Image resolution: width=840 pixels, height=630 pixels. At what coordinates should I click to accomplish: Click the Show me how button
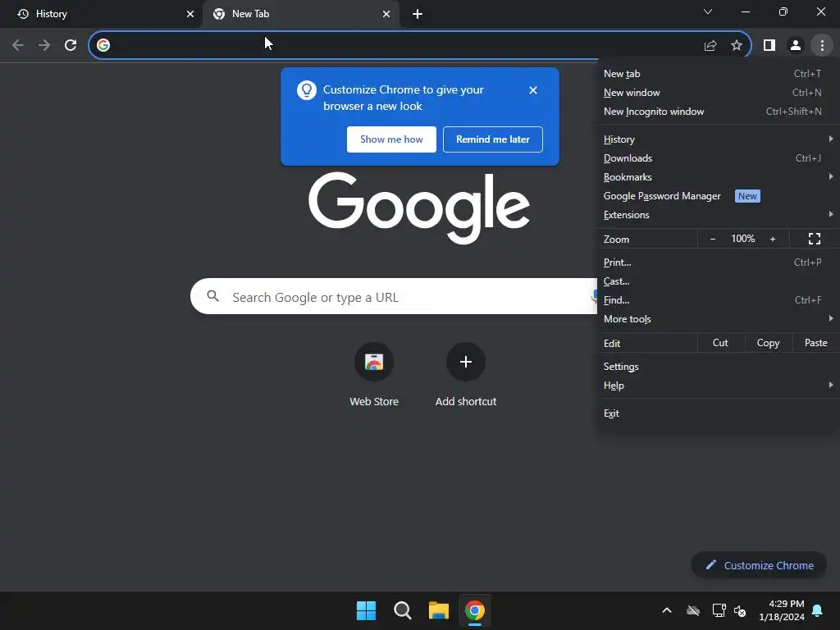pos(391,139)
